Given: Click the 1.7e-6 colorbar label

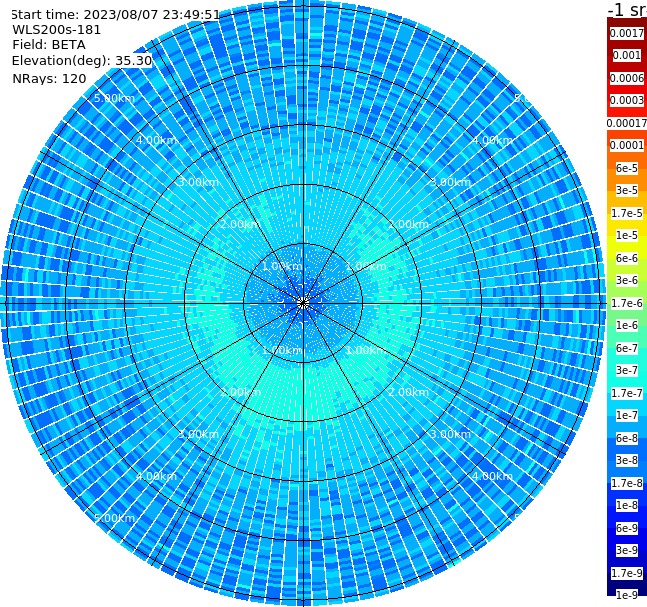Looking at the screenshot, I should tap(627, 303).
